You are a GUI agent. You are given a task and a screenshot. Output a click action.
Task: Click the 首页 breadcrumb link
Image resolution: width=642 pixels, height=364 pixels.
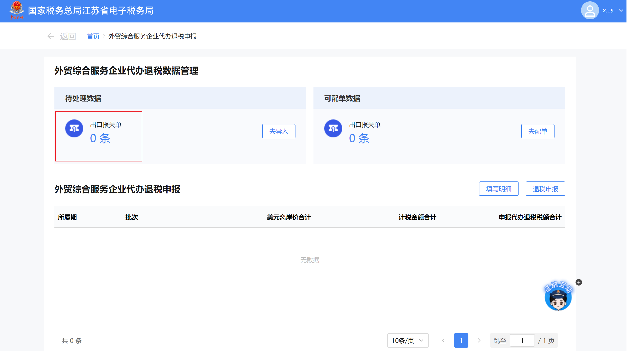tap(93, 37)
